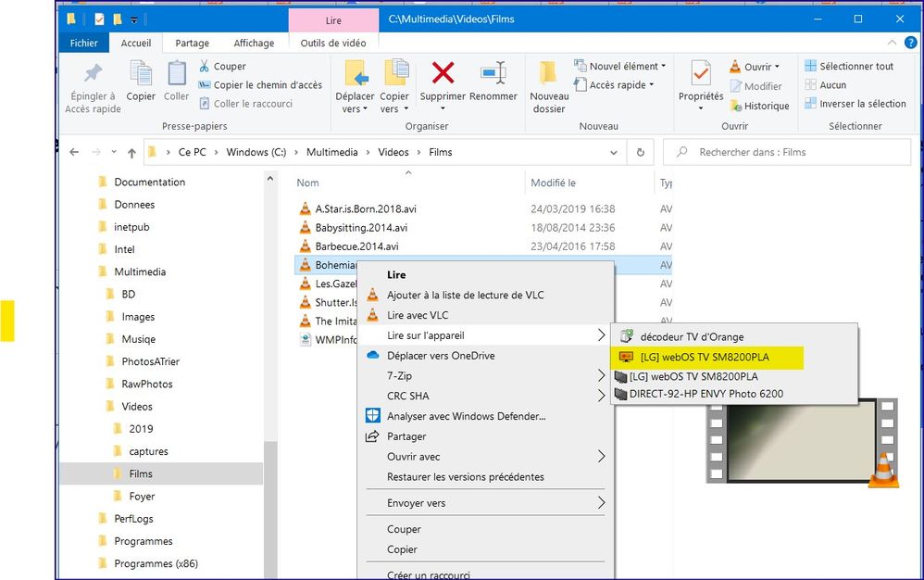
Task: Open Propriétés from the ribbon
Action: pyautogui.click(x=701, y=74)
